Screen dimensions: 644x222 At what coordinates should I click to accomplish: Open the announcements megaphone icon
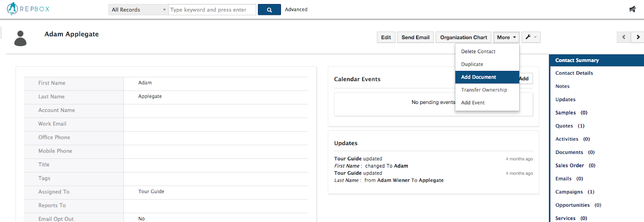[633, 9]
